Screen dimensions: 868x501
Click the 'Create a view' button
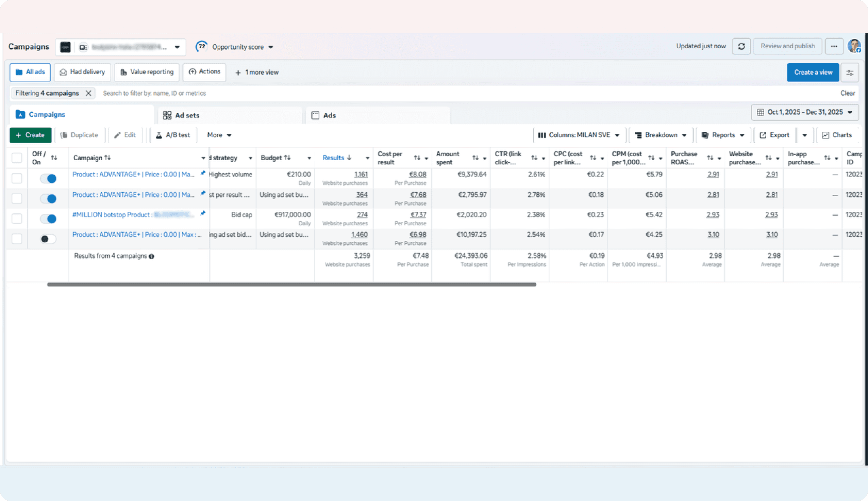(813, 72)
